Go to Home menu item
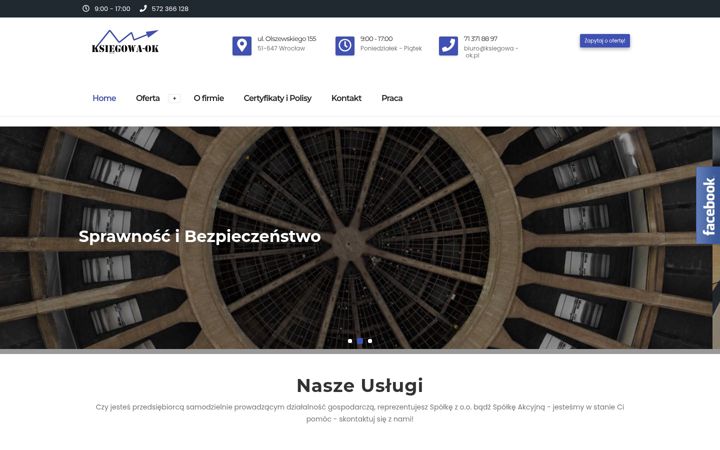Image resolution: width=720 pixels, height=450 pixels. coord(104,98)
